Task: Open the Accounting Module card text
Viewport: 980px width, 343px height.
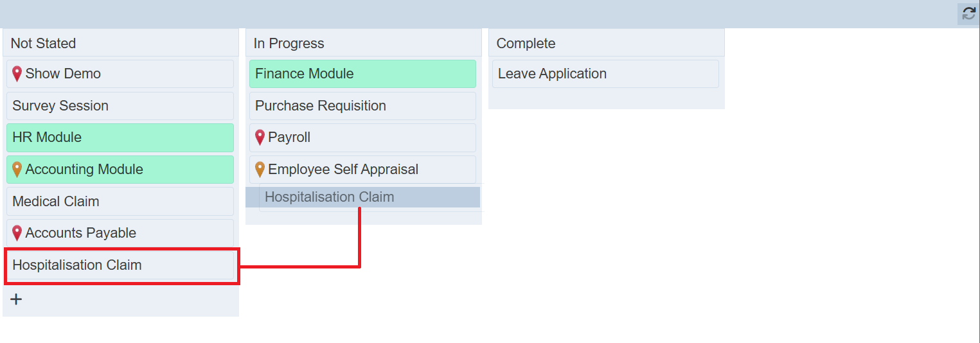Action: 84,170
